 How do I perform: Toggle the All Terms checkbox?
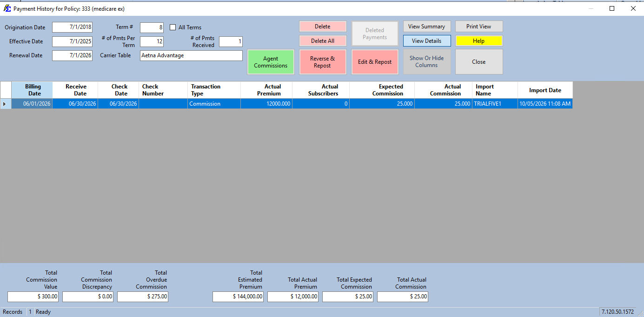[173, 27]
